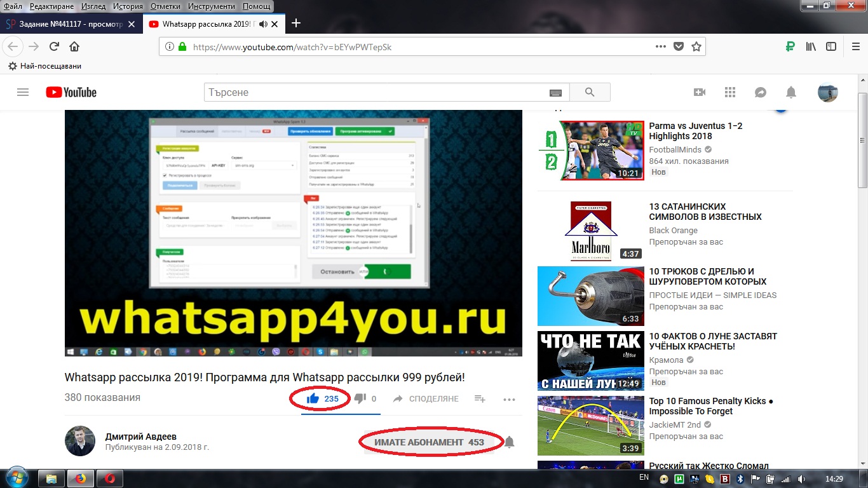868x488 pixels.
Task: Open the system tray volume icon
Action: 801,479
